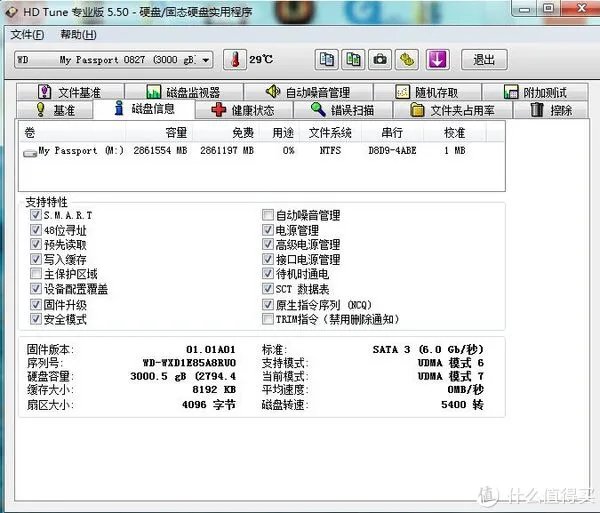Toggle the 设备配置覆盖 checkbox
This screenshot has width=600, height=513.
[36, 288]
